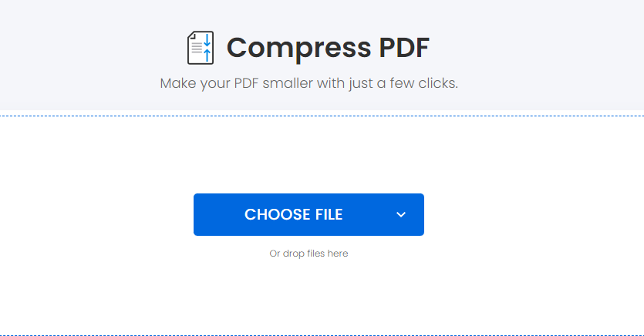Click 'just a few clicks' in the subtitle
The image size is (644, 336).
pos(403,83)
